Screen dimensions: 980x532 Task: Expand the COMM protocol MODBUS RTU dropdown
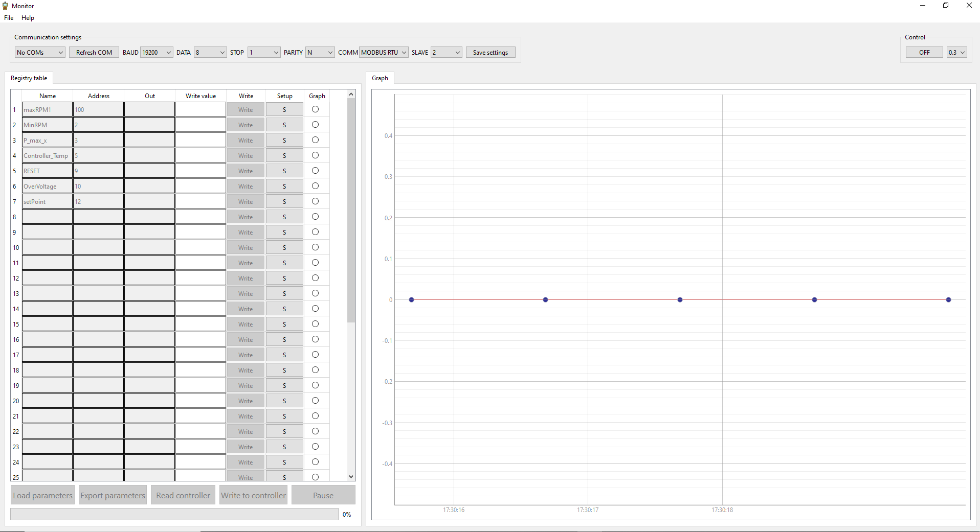(384, 53)
